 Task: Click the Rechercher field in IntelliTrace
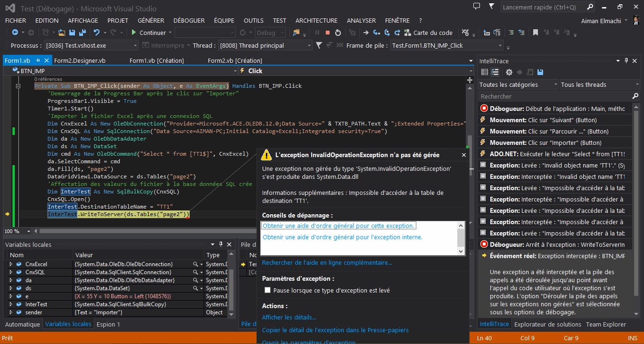coord(559,96)
